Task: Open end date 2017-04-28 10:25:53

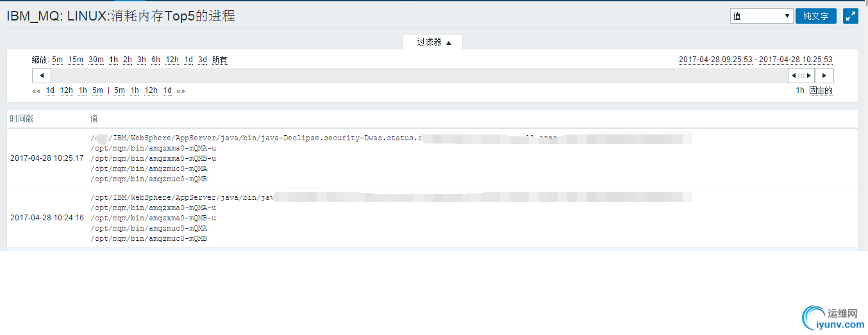Action: [x=796, y=60]
